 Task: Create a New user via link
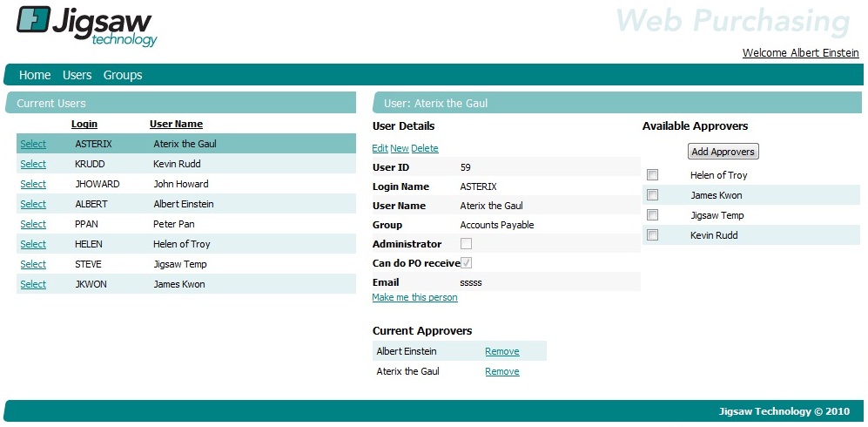pyautogui.click(x=400, y=148)
